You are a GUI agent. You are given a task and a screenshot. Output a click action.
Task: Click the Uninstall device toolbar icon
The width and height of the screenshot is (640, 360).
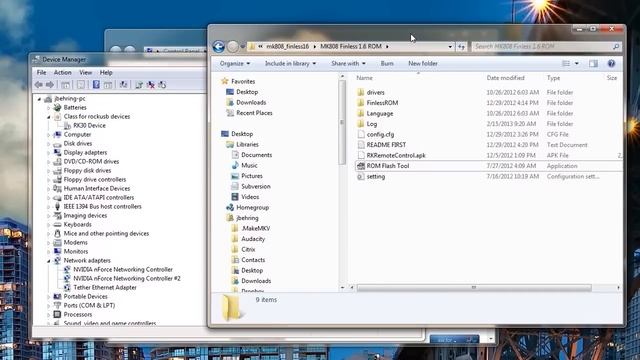[x=151, y=85]
